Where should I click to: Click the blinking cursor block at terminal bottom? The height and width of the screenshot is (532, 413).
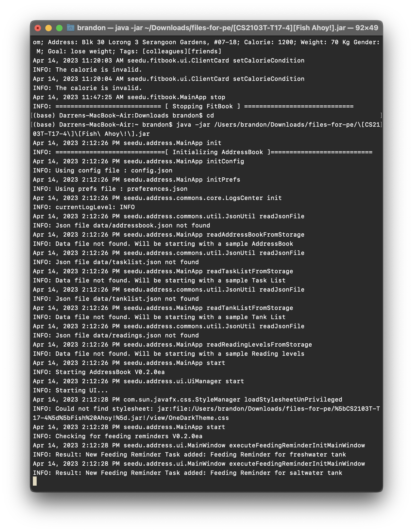click(x=35, y=481)
